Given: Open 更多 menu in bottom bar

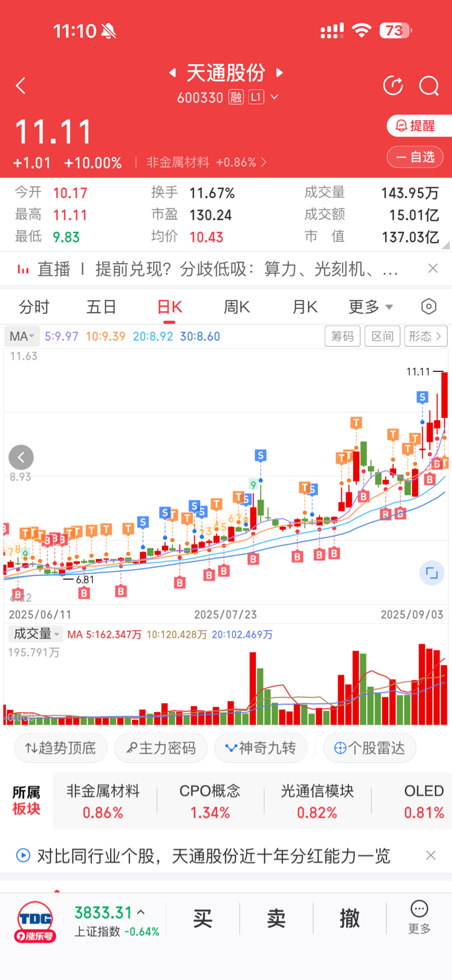Looking at the screenshot, I should [x=419, y=917].
